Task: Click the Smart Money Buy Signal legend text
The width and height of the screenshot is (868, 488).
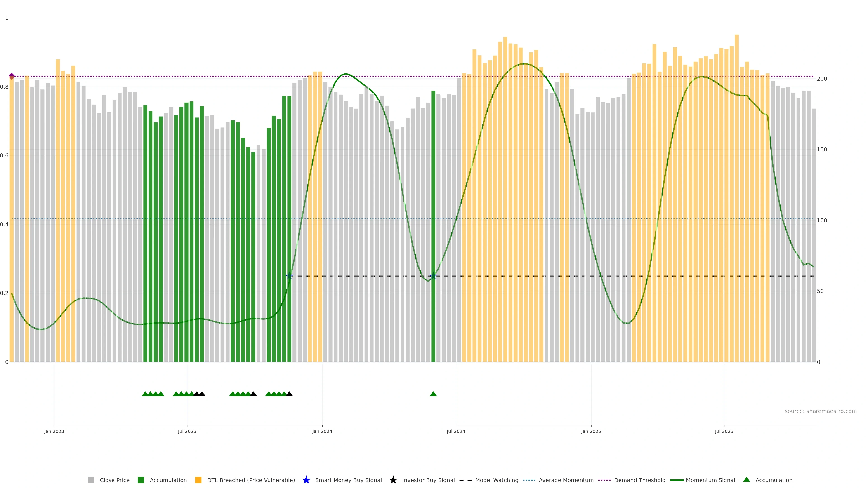Action: [348, 480]
